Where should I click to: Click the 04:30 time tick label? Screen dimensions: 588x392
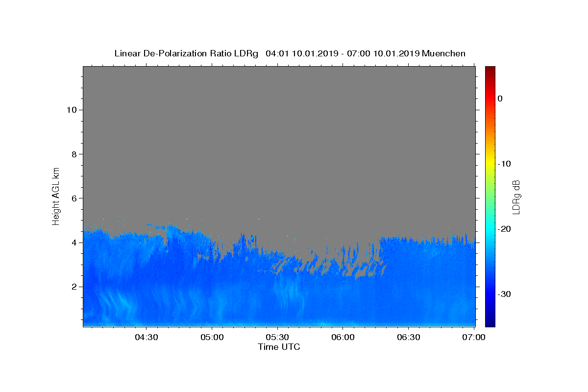point(146,337)
